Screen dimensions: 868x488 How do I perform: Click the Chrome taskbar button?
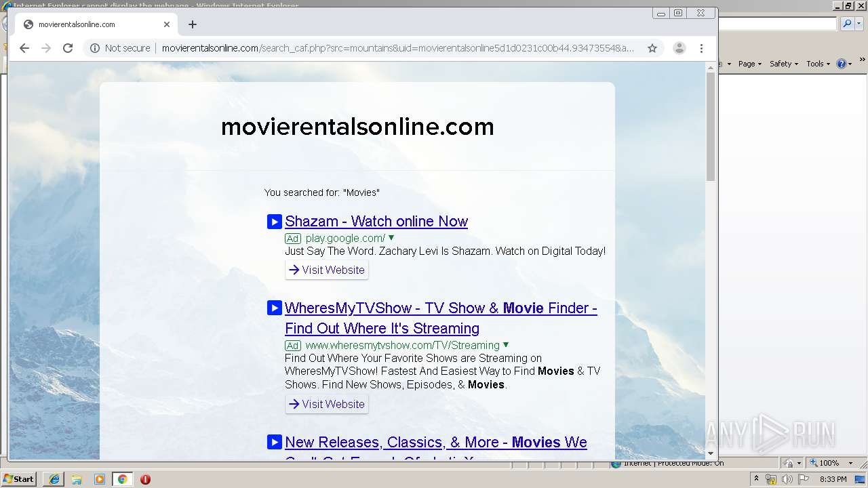(122, 479)
